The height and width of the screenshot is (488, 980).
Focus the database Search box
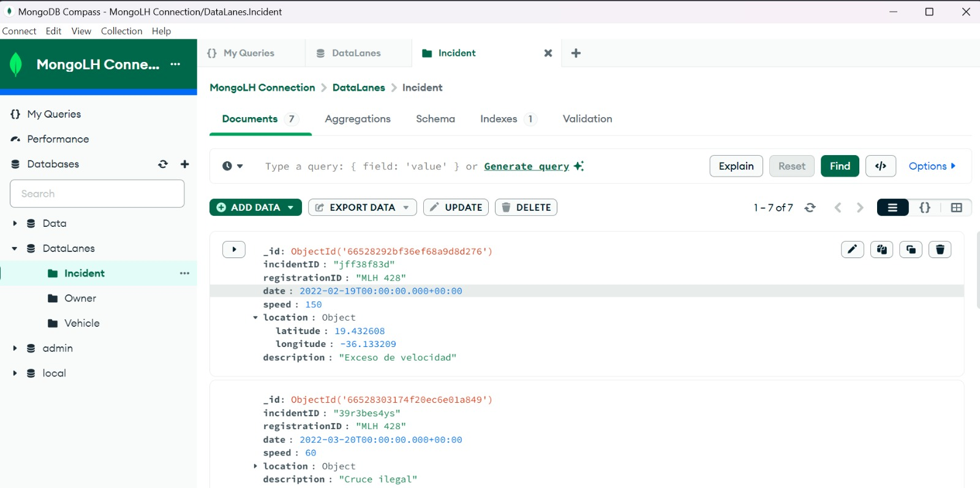click(x=97, y=194)
